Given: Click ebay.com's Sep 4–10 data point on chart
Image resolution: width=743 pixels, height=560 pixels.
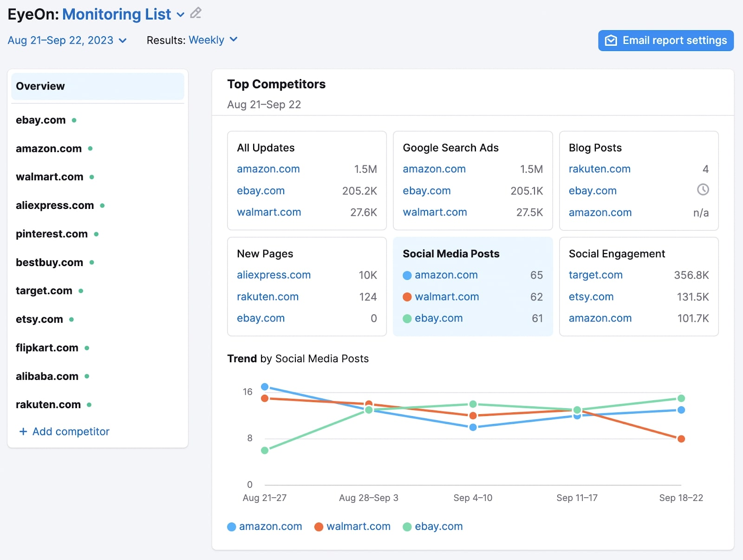Looking at the screenshot, I should coord(472,404).
